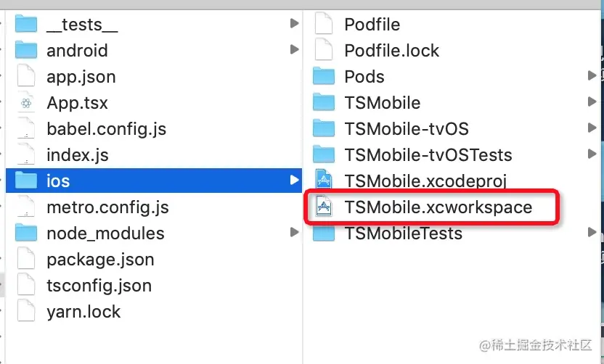This screenshot has height=364, width=604.
Task: Click the node_modules folder icon
Action: 26,233
